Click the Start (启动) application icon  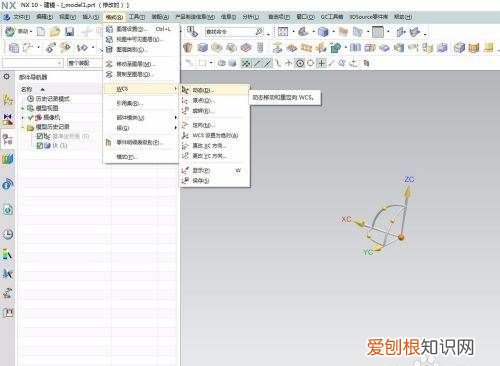pos(10,32)
